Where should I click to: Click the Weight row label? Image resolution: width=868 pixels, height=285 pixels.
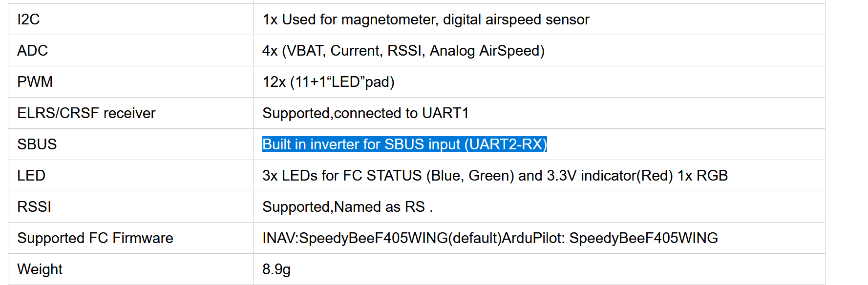[x=40, y=269]
